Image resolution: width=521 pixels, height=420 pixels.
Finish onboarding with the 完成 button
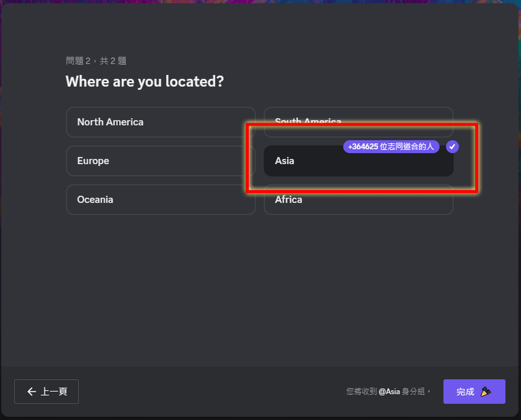pyautogui.click(x=474, y=391)
